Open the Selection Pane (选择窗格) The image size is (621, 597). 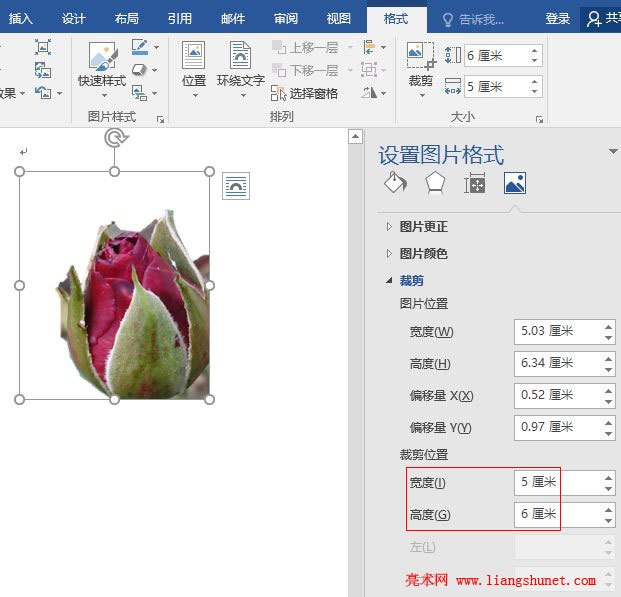tap(306, 93)
